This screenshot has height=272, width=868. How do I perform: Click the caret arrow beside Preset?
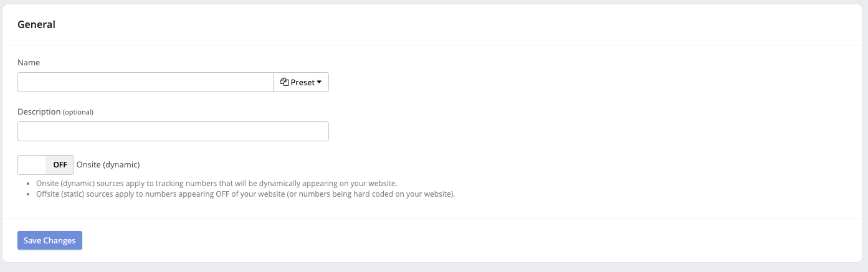point(319,82)
